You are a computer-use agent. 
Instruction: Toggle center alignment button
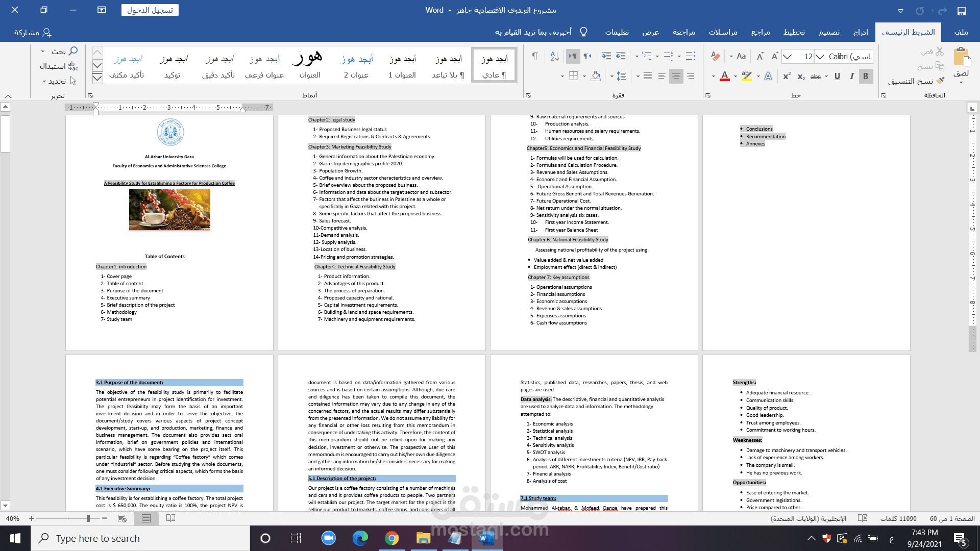click(676, 77)
